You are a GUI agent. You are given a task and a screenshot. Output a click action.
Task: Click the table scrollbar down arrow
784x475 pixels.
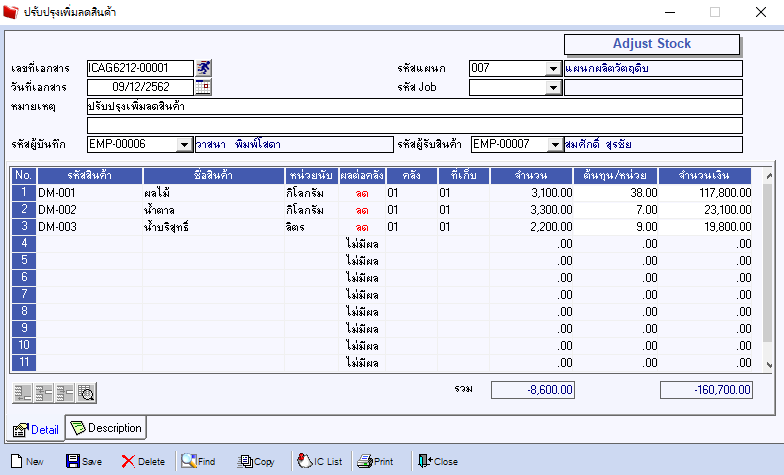pyautogui.click(x=769, y=365)
